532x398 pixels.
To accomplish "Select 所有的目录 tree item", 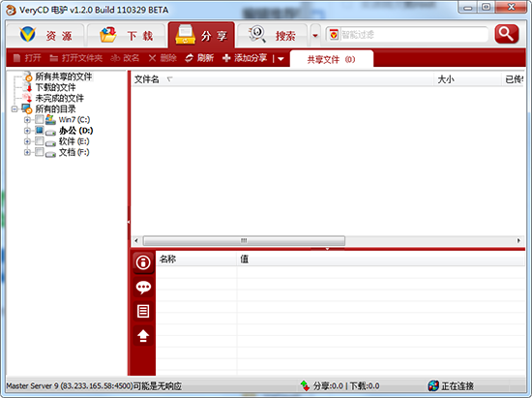I will tap(55, 109).
